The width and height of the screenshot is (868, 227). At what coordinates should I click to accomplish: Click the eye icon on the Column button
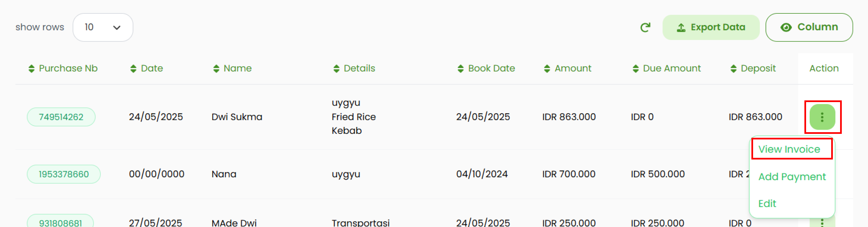coord(787,28)
